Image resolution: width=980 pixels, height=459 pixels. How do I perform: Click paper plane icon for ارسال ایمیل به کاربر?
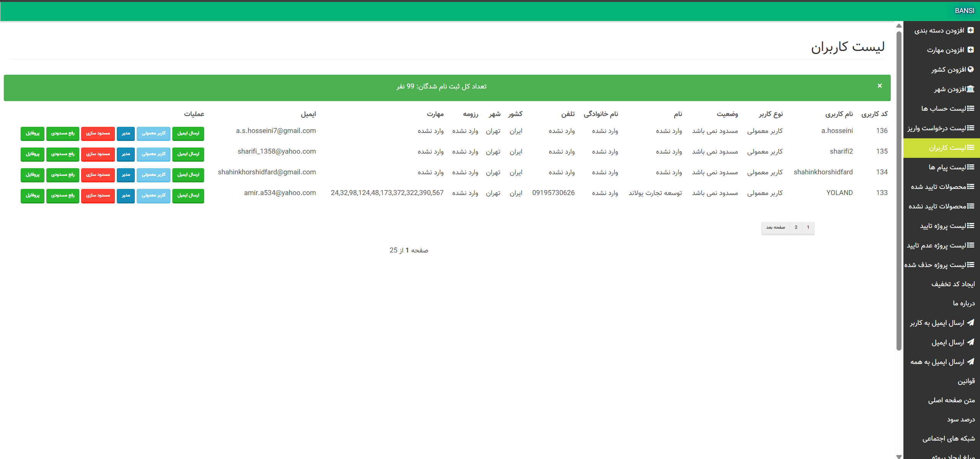click(970, 323)
